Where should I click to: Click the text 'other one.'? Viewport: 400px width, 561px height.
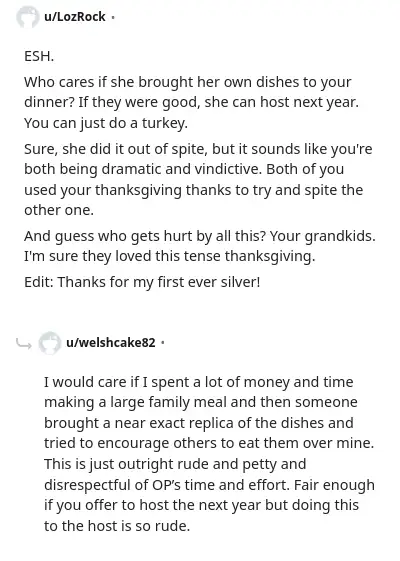click(59, 210)
